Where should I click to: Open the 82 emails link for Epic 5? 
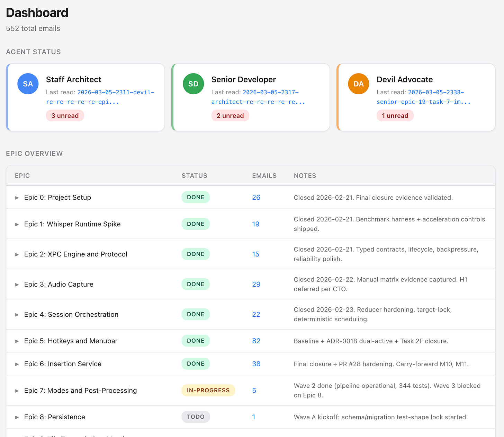pyautogui.click(x=256, y=341)
